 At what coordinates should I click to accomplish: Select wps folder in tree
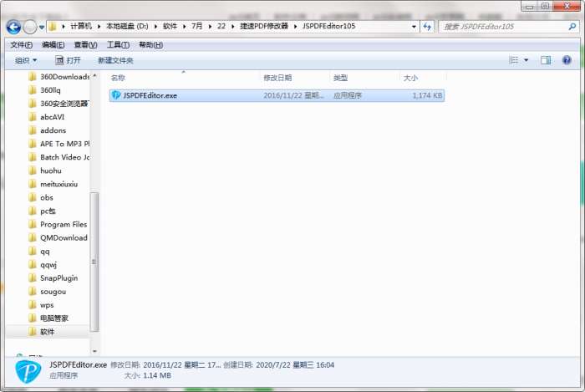point(42,305)
